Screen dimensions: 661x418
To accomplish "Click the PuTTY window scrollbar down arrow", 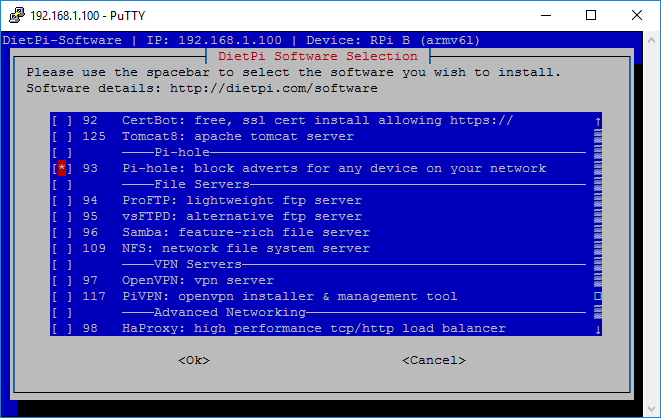I will (x=651, y=409).
